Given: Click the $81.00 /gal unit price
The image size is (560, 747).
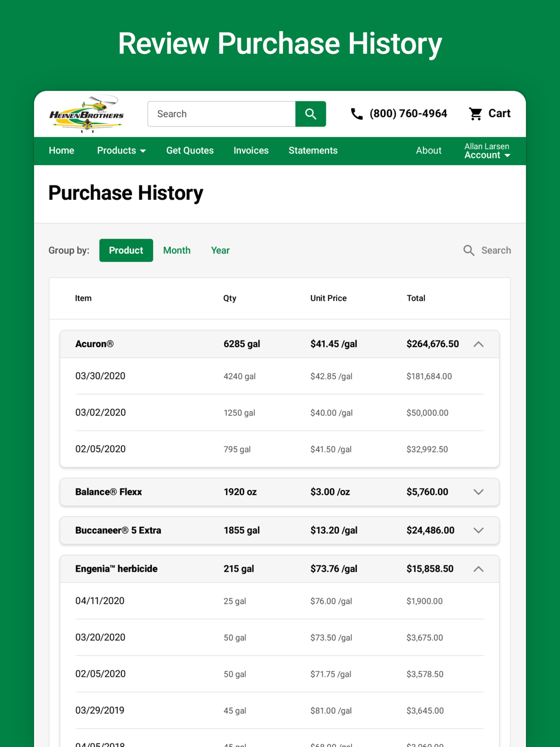Looking at the screenshot, I should coord(331,711).
